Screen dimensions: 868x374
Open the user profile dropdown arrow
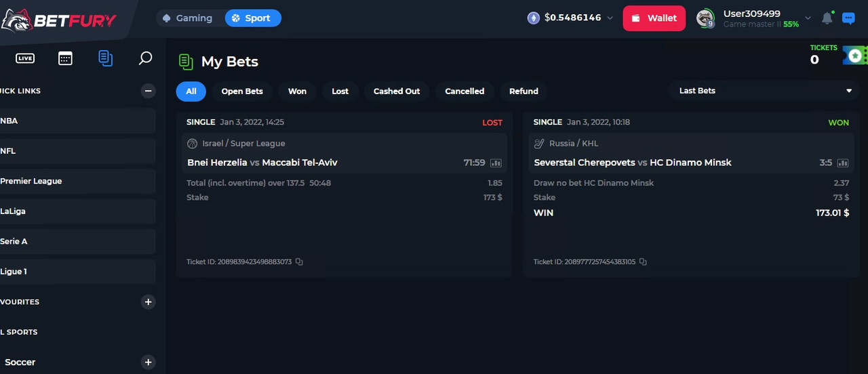[x=808, y=18]
